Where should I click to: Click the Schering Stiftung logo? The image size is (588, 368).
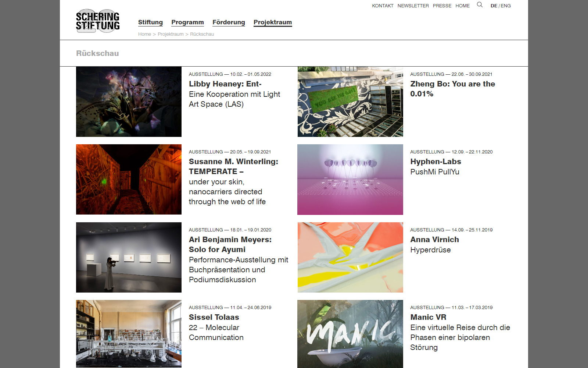point(98,21)
